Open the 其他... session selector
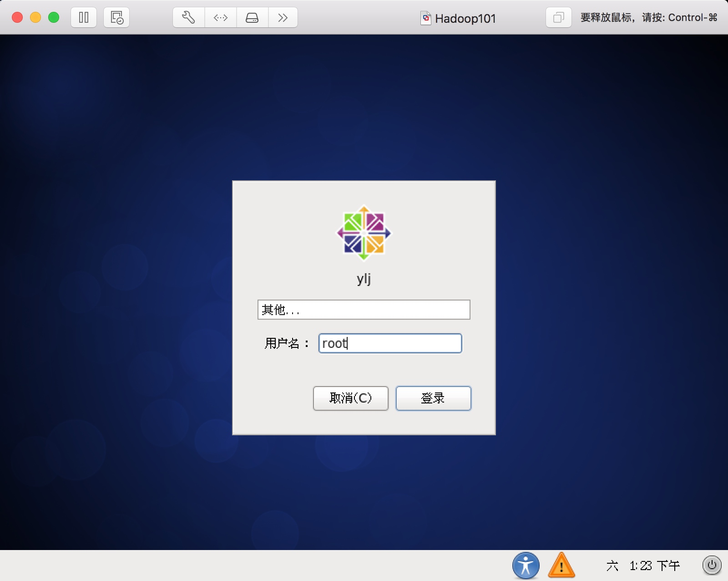 pos(364,310)
